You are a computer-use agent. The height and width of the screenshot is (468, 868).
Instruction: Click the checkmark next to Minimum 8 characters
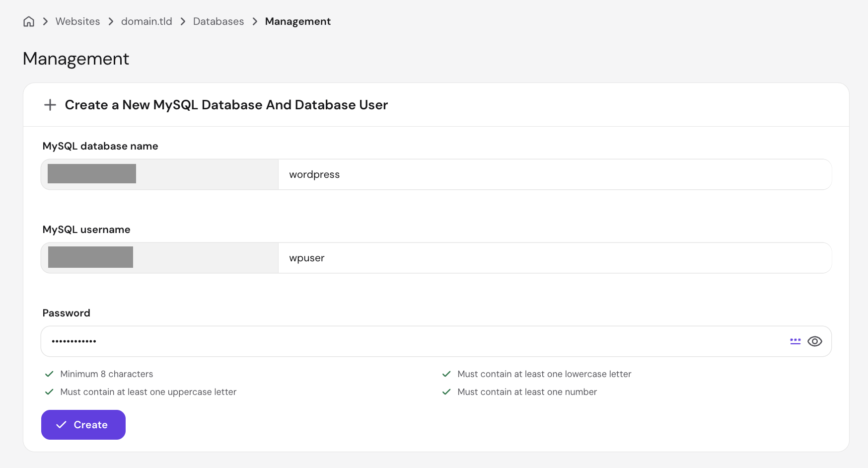[49, 374]
